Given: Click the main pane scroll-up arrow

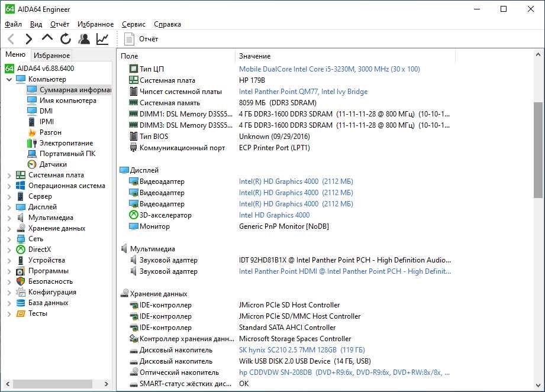Looking at the screenshot, I should click(x=538, y=54).
